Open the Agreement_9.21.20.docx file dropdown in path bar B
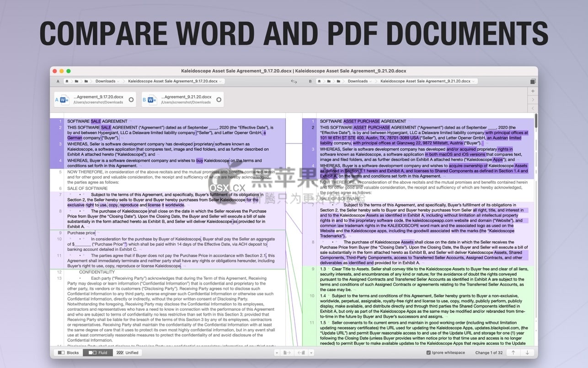This screenshot has width=588, height=368. [x=428, y=81]
